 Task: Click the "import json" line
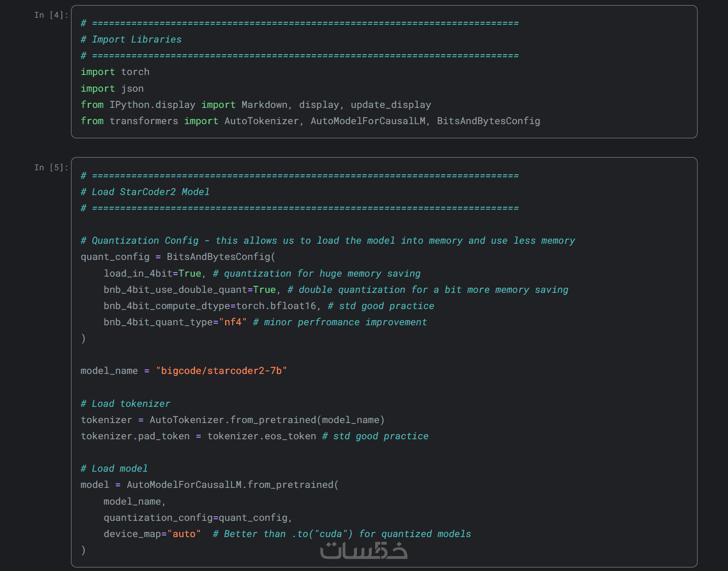coord(112,89)
